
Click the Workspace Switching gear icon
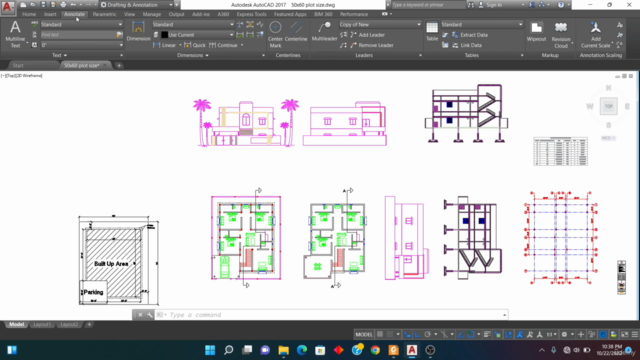pyautogui.click(x=564, y=334)
